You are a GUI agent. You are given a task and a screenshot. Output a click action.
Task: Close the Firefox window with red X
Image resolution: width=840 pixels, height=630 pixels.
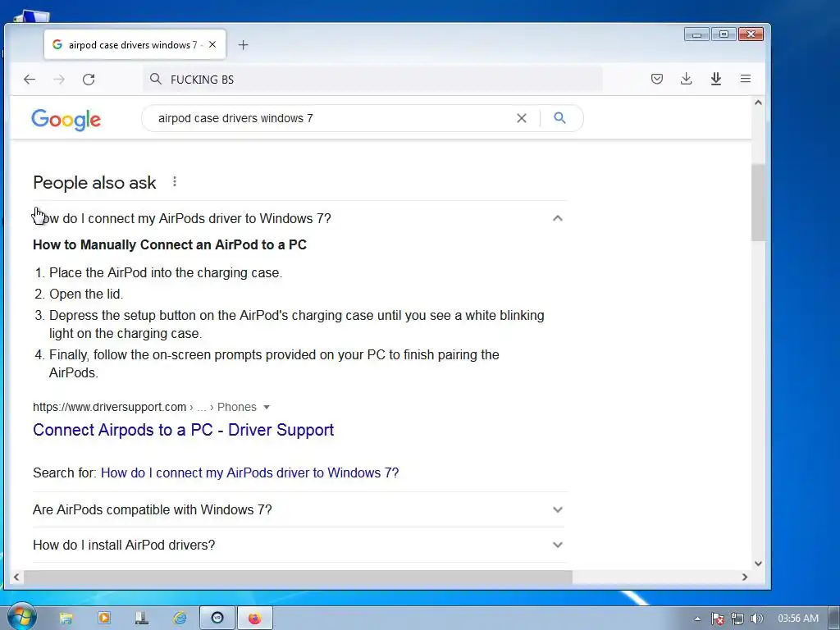751,34
